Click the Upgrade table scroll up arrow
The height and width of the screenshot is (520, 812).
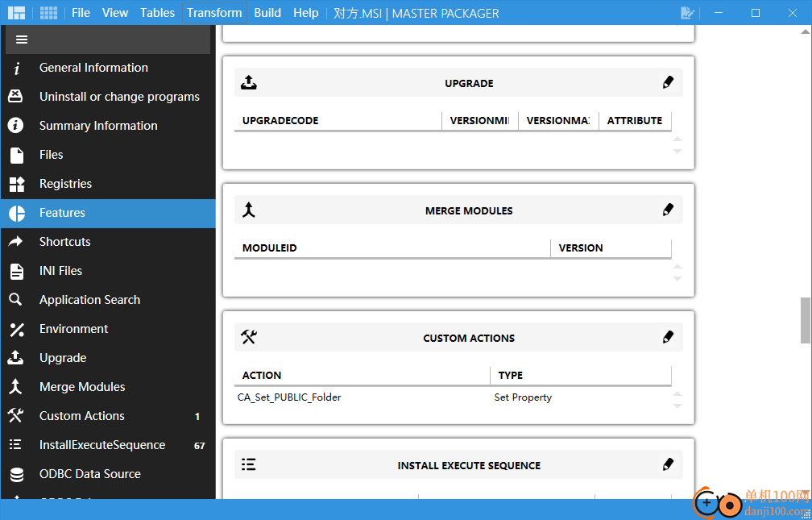(677, 139)
